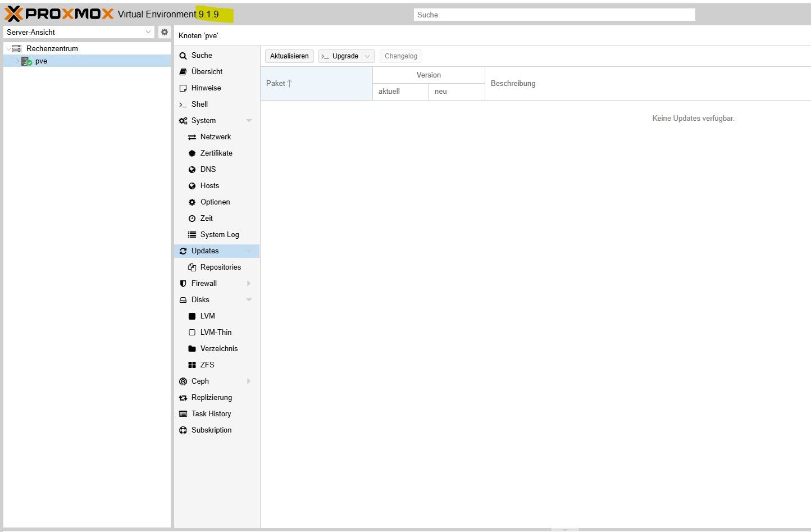The height and width of the screenshot is (532, 811).
Task: Click the System Log list icon
Action: 192,235
